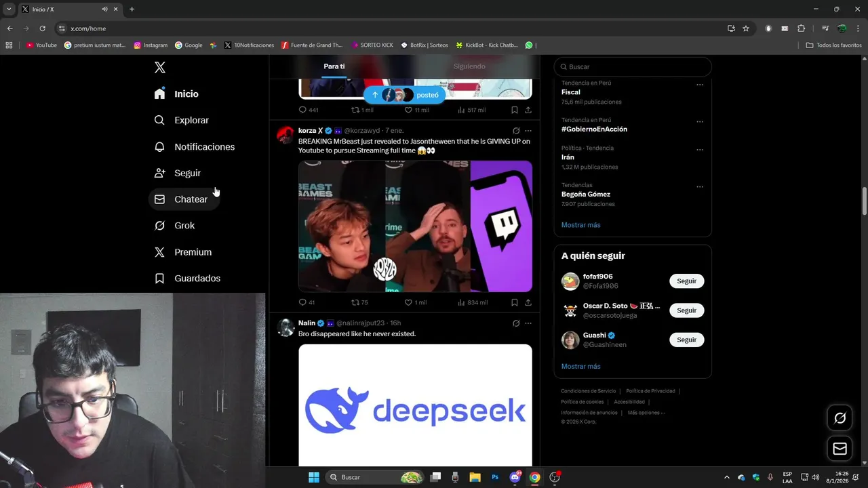Open the #GobiernoEnAcción trend
The image size is (868, 488).
tap(594, 129)
